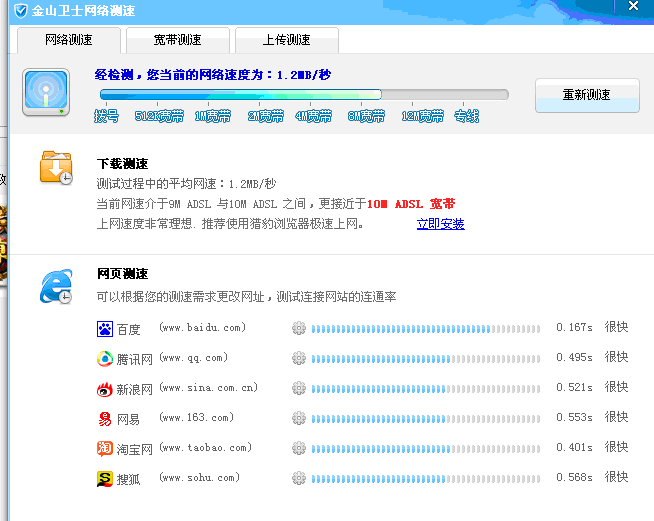The height and width of the screenshot is (521, 654).
Task: Click the www.baidu.com address text
Action: click(203, 328)
